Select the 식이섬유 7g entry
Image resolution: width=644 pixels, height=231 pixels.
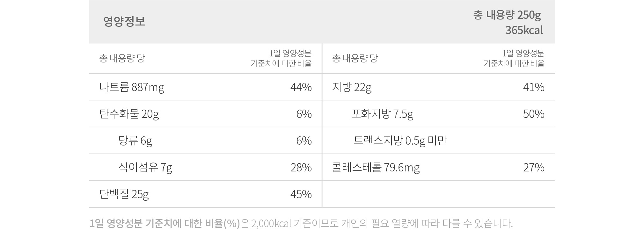coord(145,167)
